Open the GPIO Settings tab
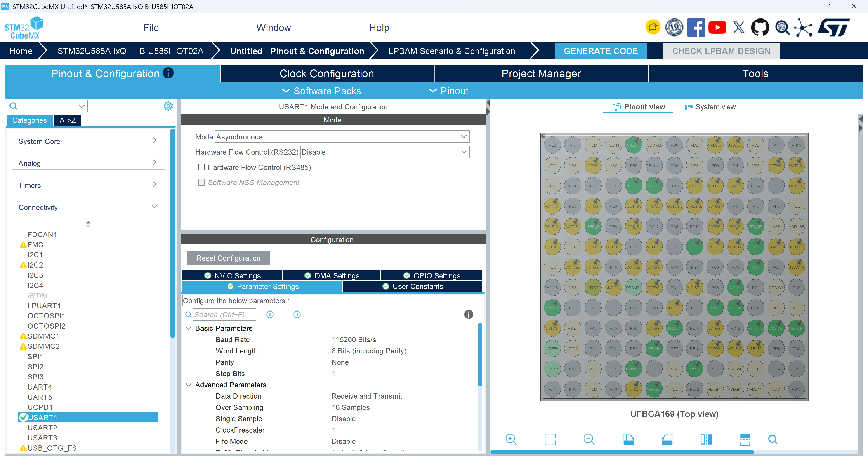 [432, 276]
